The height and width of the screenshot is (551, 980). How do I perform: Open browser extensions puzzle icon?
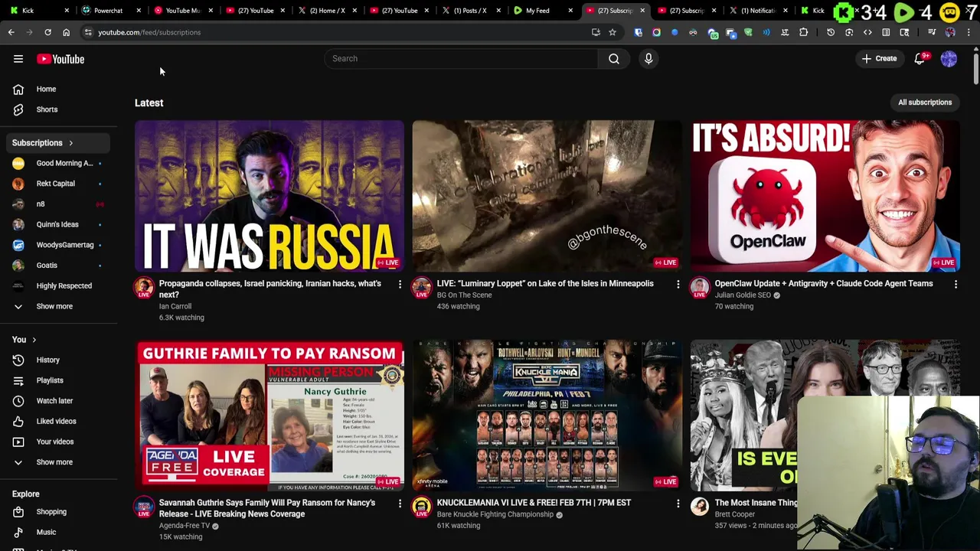coord(803,32)
